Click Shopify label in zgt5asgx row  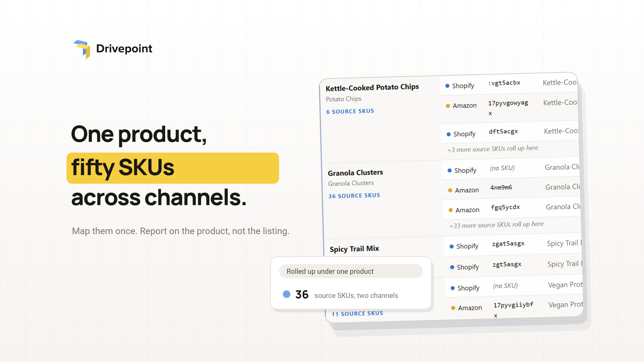click(x=468, y=267)
